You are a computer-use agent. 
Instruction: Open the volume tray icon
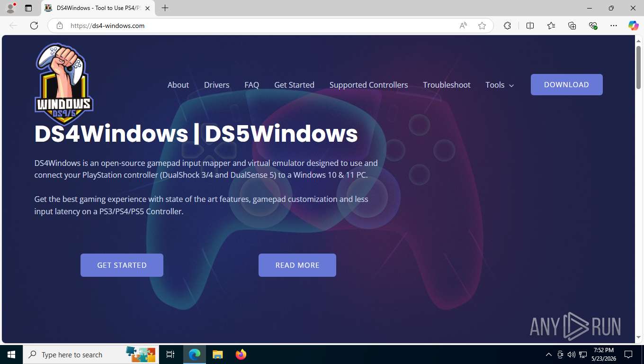571,355
